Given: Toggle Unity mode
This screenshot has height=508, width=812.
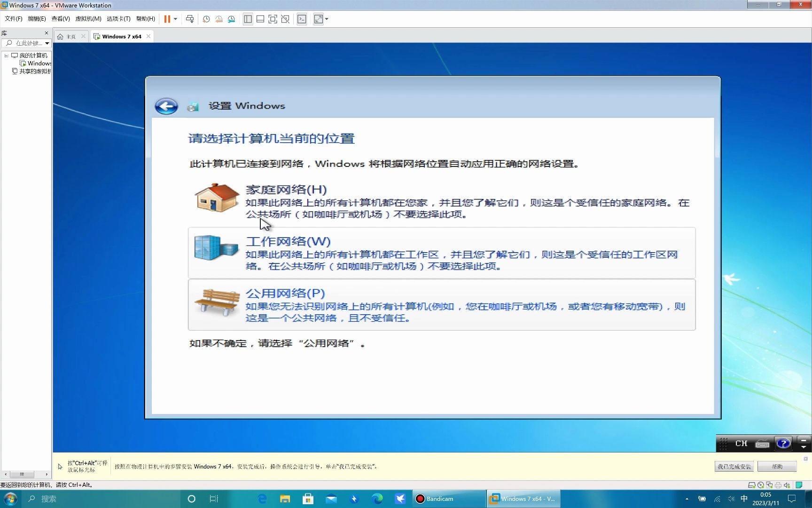Looking at the screenshot, I should tap(285, 19).
